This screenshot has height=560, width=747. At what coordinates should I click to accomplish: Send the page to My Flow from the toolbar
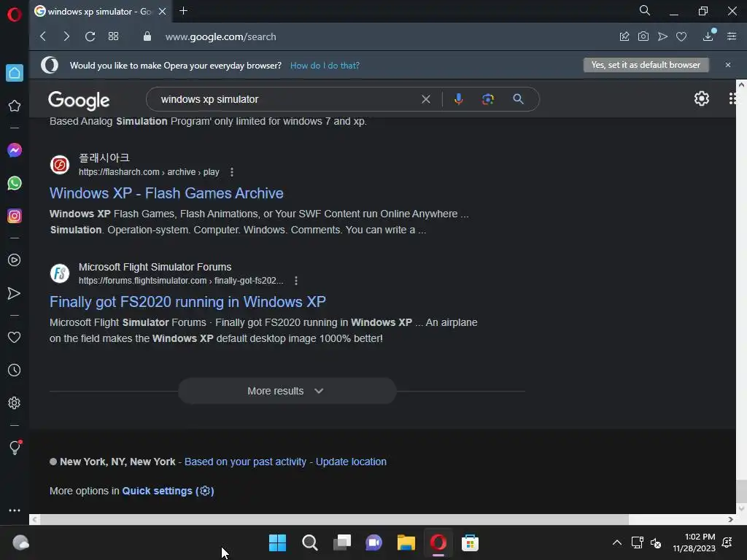pyautogui.click(x=662, y=36)
